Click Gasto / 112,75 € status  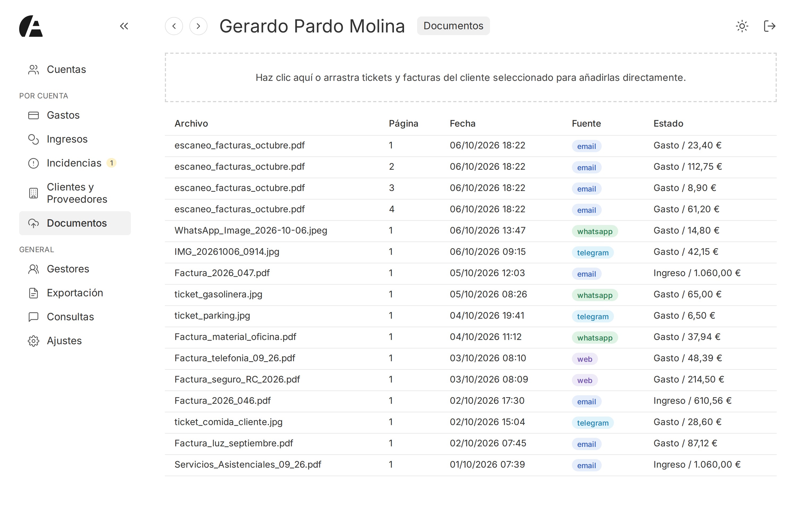[688, 167]
